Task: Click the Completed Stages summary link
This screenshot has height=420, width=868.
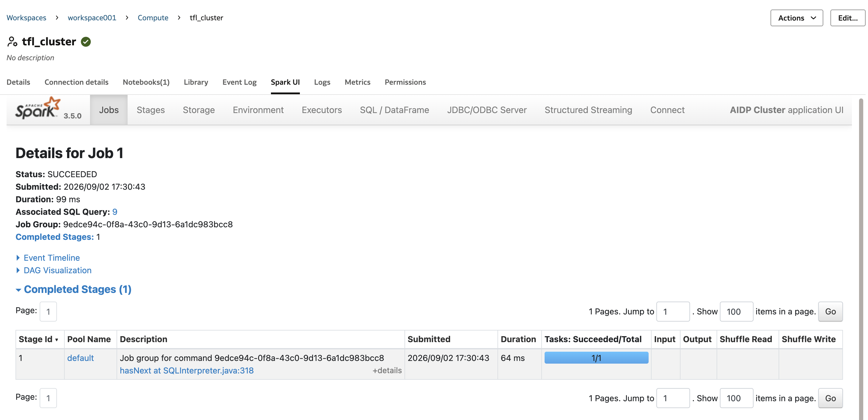Action: click(x=55, y=237)
